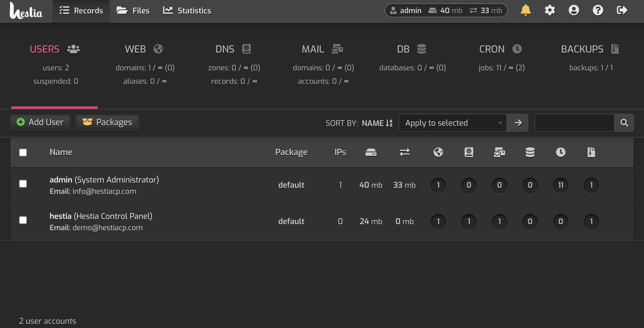The height and width of the screenshot is (328, 644).
Task: Switch to the WEB tab
Action: coord(144,49)
